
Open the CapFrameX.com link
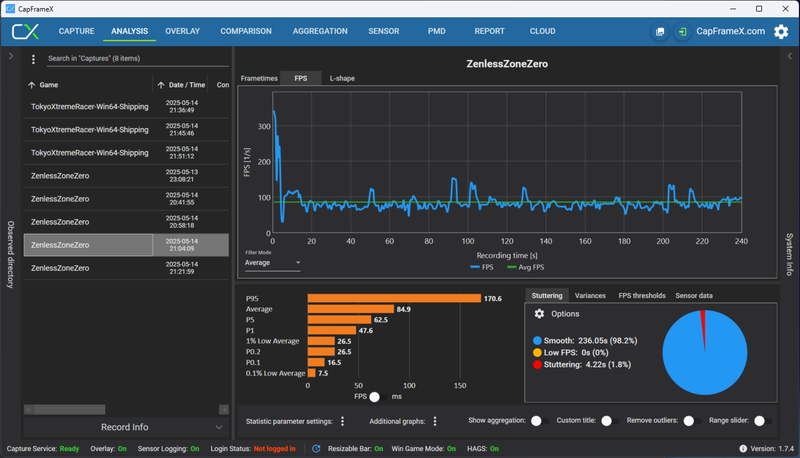[731, 31]
